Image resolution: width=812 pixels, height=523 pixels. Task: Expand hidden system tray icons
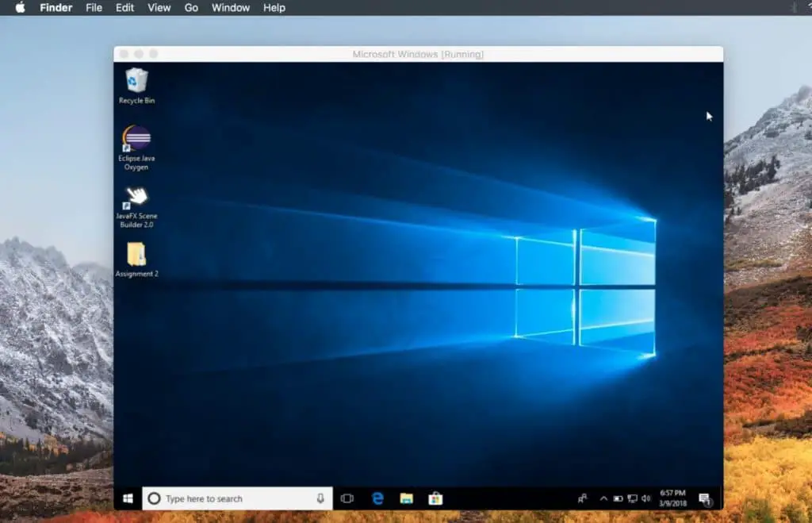(603, 498)
